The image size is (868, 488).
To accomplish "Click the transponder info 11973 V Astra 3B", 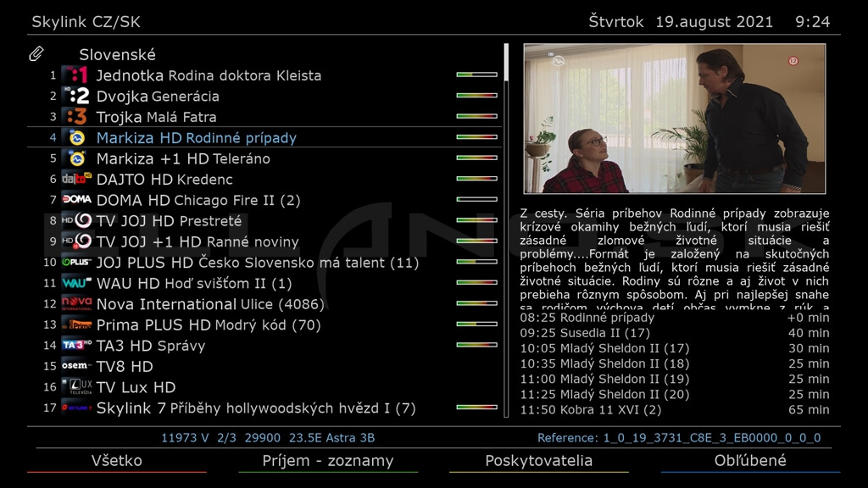I will (x=268, y=438).
